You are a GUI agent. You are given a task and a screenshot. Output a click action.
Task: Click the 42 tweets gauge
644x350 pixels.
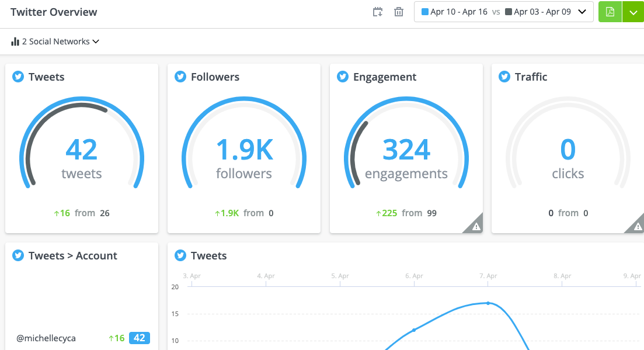tap(82, 150)
